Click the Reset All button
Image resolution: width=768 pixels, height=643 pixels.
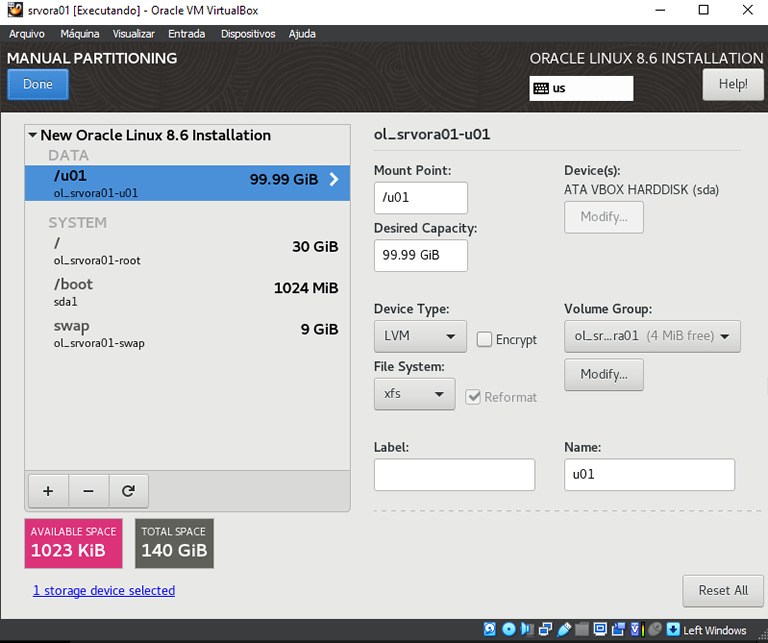point(723,591)
